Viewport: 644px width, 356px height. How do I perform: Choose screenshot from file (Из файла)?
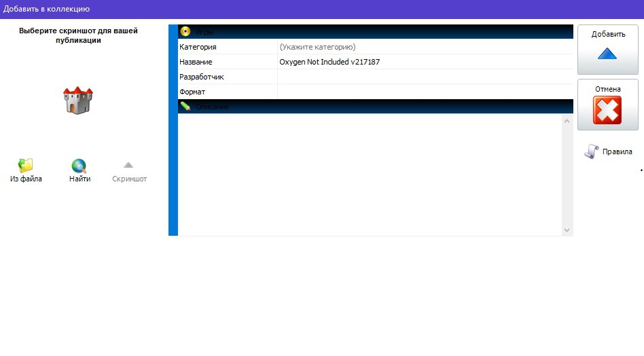click(26, 171)
